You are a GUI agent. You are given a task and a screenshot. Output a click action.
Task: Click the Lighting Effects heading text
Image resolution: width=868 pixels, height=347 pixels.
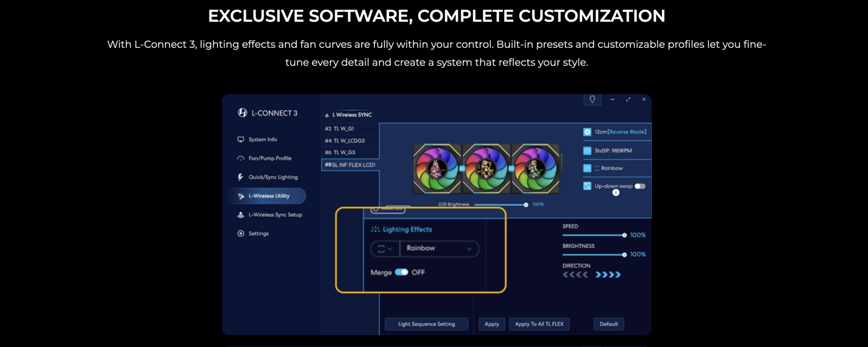[407, 229]
